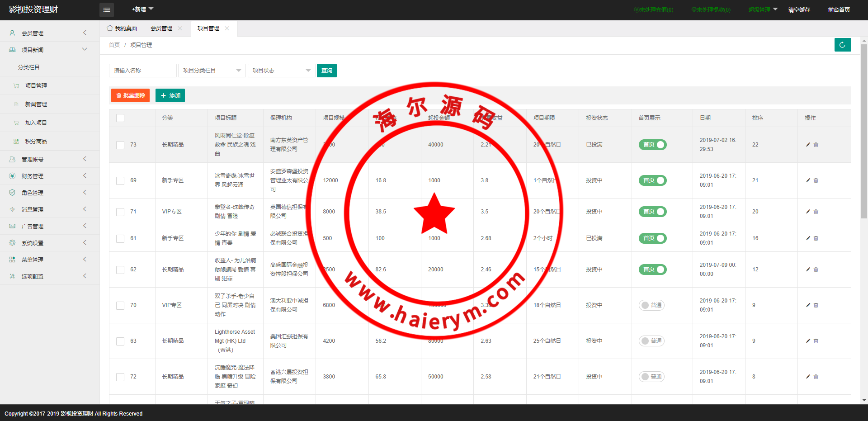
Task: Click edit pencil icon for row 73
Action: [808, 145]
